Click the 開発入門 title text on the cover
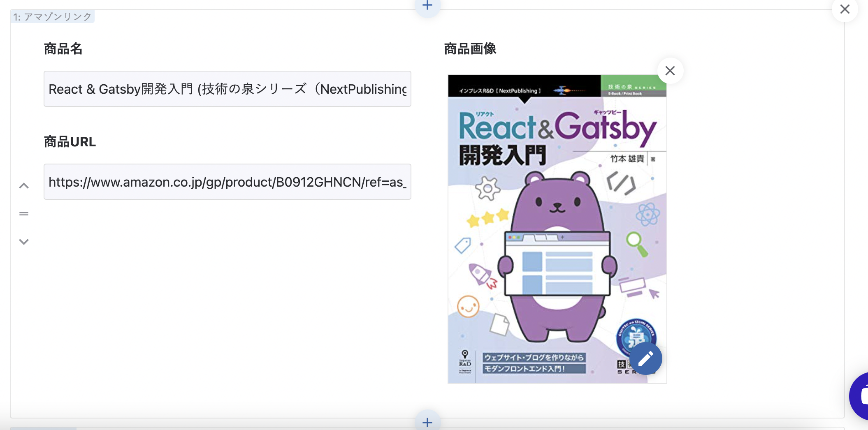Screen dimensions: 868x430 [502, 155]
